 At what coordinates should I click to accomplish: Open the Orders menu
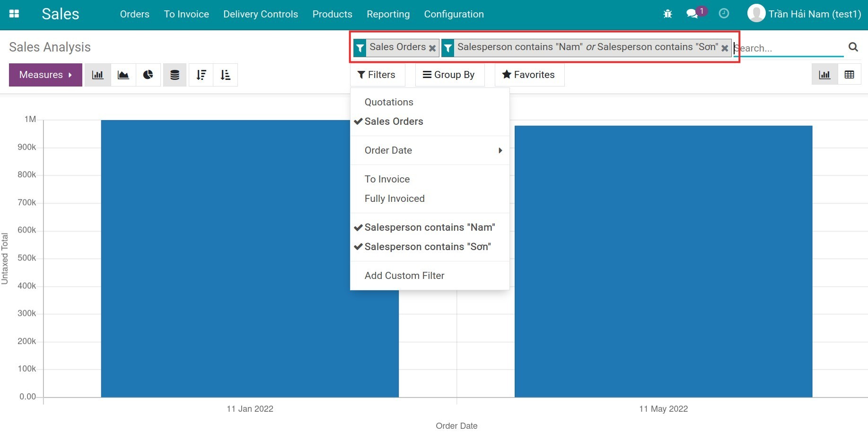pos(134,14)
